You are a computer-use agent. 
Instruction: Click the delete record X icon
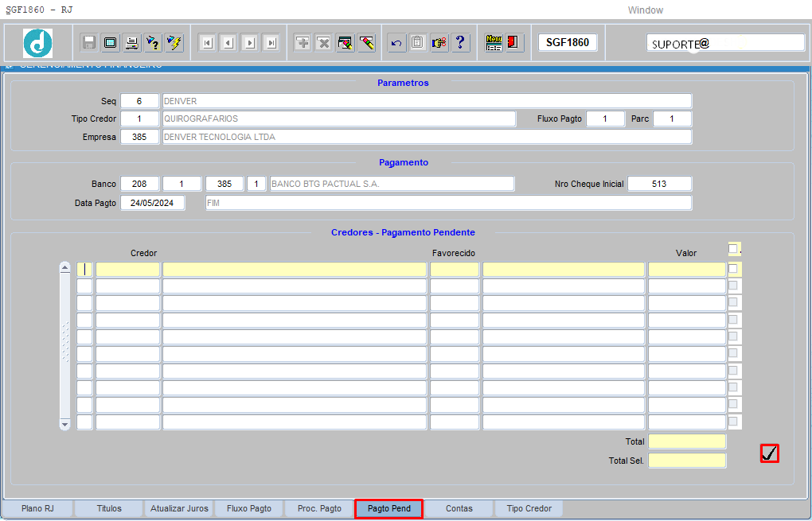click(x=323, y=43)
